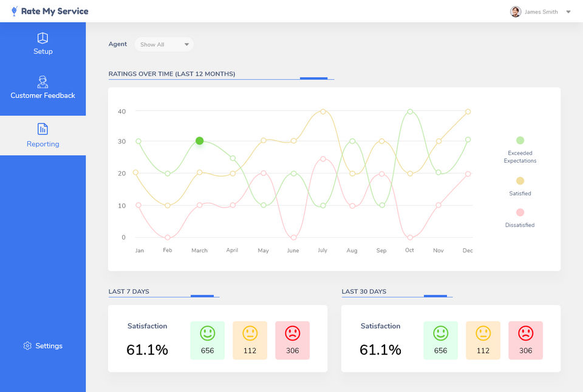The width and height of the screenshot is (583, 392).
Task: Open the Setup section icon
Action: pyautogui.click(x=43, y=38)
